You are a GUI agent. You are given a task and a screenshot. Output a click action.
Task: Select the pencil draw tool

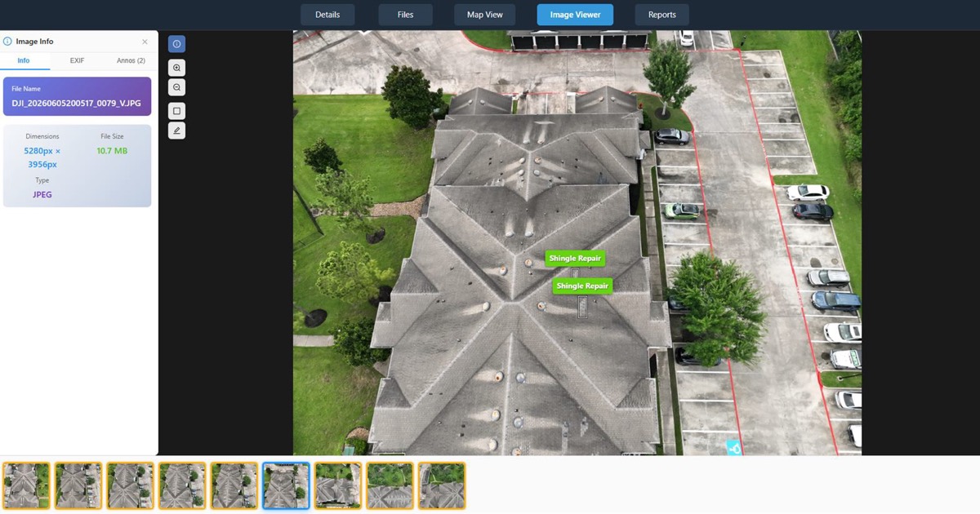click(176, 131)
